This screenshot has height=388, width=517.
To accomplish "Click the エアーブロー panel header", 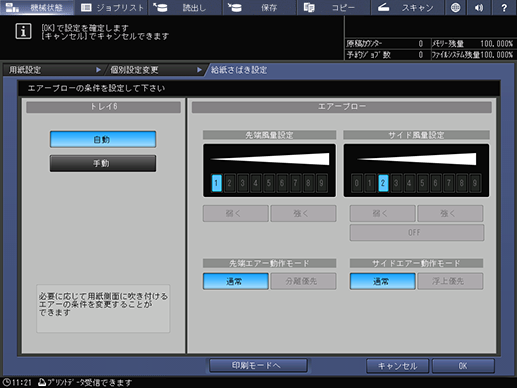I will click(x=342, y=107).
